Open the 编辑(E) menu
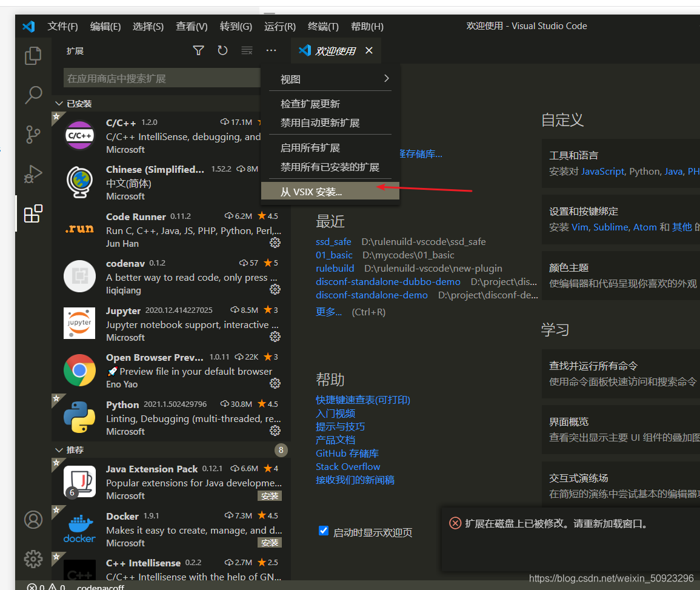This screenshot has width=700, height=590. (105, 26)
